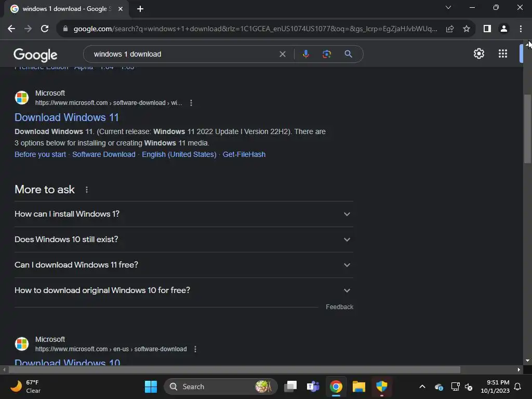532x399 pixels.
Task: Expand 'Does Windows 10 still exist?'
Action: pos(184,240)
